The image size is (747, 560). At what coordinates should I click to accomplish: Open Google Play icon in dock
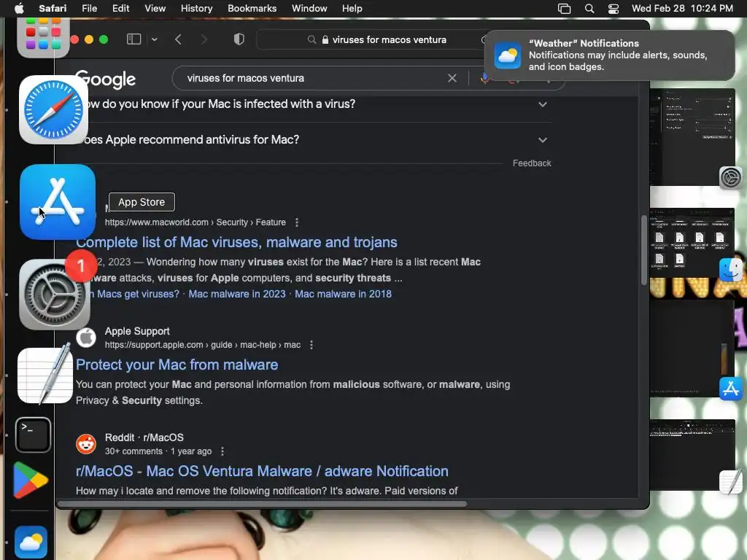(31, 480)
